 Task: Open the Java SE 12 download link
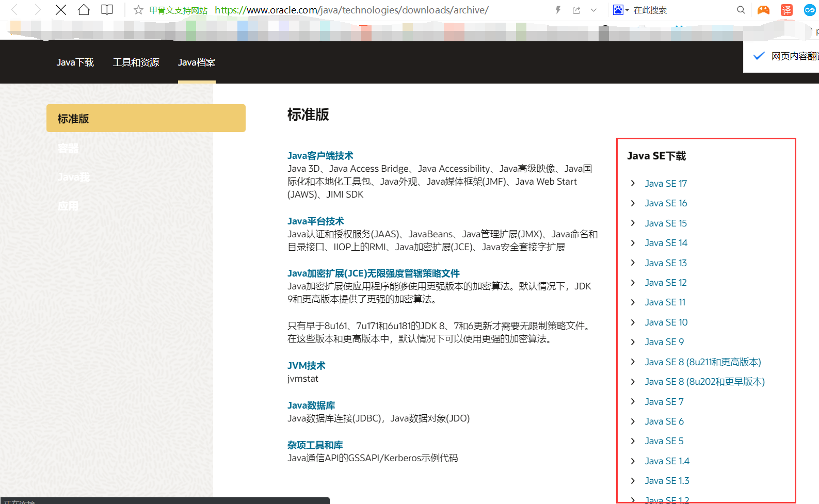(666, 283)
